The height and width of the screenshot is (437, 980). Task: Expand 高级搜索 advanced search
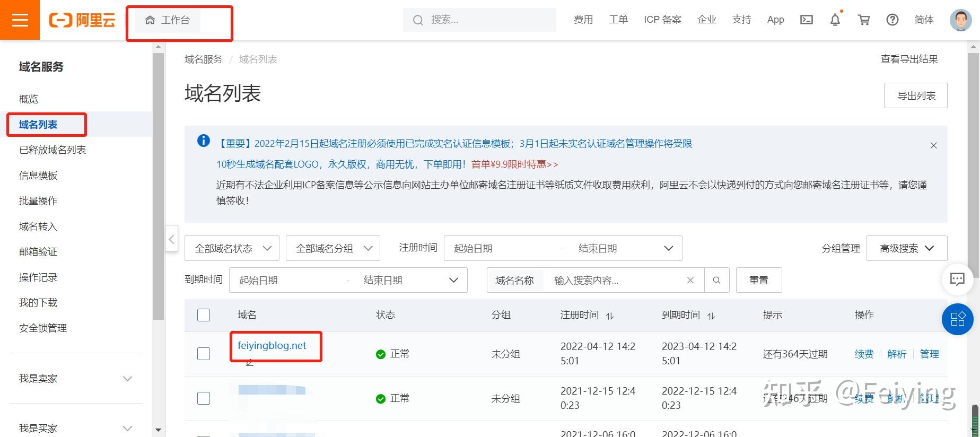pos(907,248)
